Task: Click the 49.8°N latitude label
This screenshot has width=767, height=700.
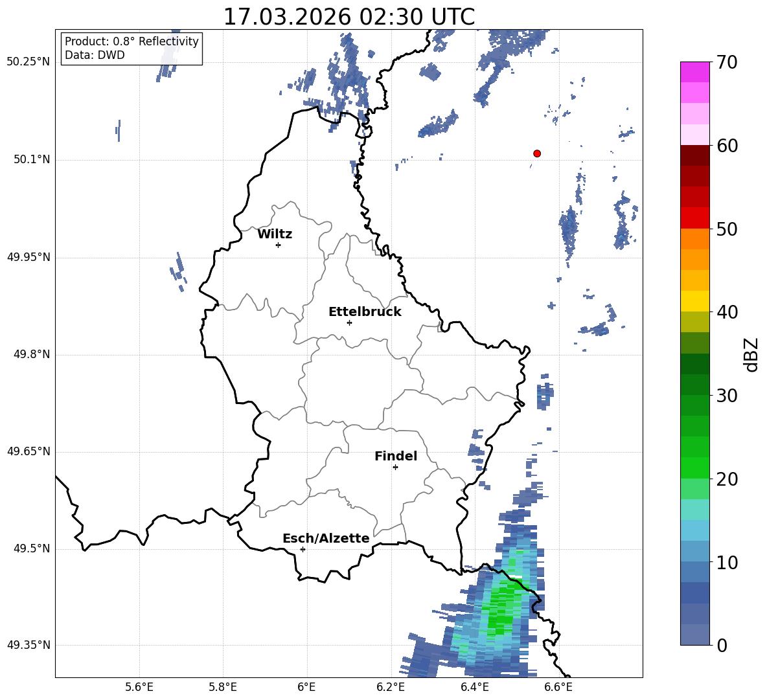Action: pyautogui.click(x=32, y=354)
